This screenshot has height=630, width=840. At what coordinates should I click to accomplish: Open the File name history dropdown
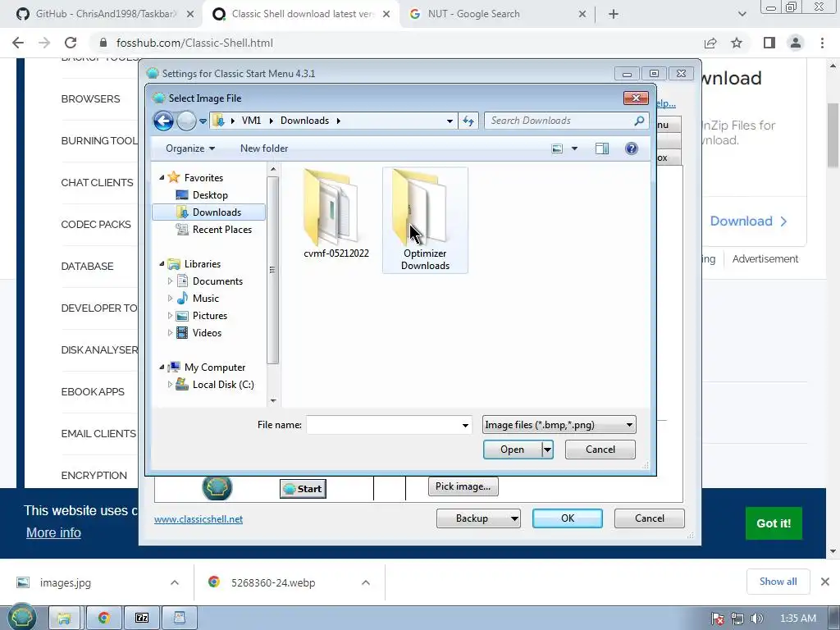click(465, 426)
